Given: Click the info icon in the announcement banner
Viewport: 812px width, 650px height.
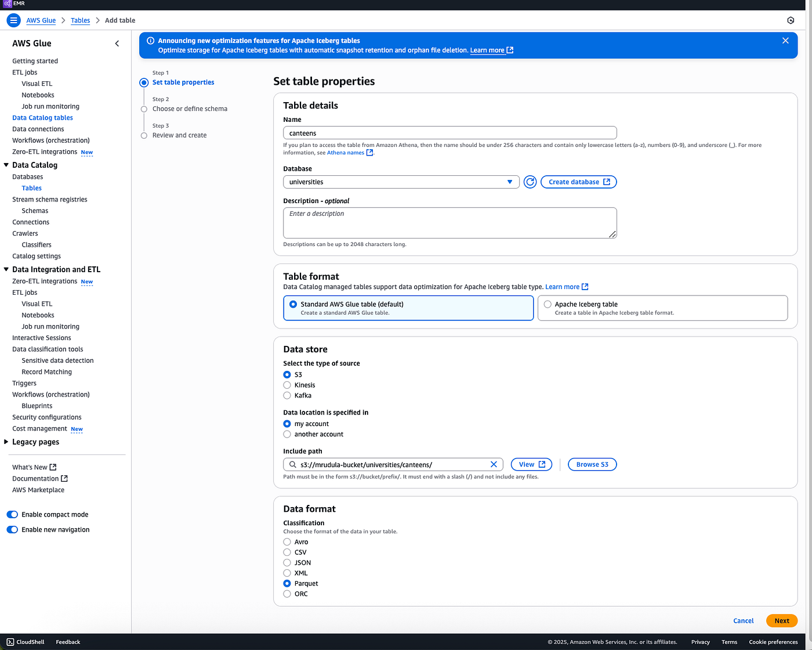Looking at the screenshot, I should click(x=151, y=41).
